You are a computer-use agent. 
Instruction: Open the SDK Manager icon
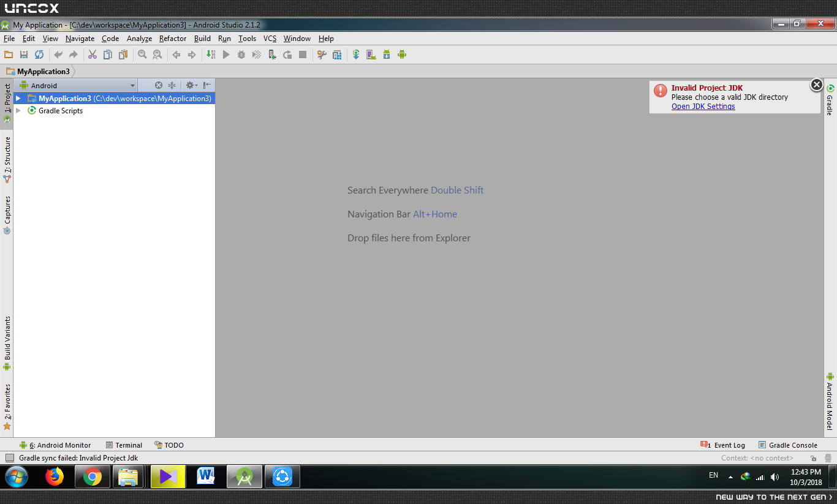tap(387, 55)
